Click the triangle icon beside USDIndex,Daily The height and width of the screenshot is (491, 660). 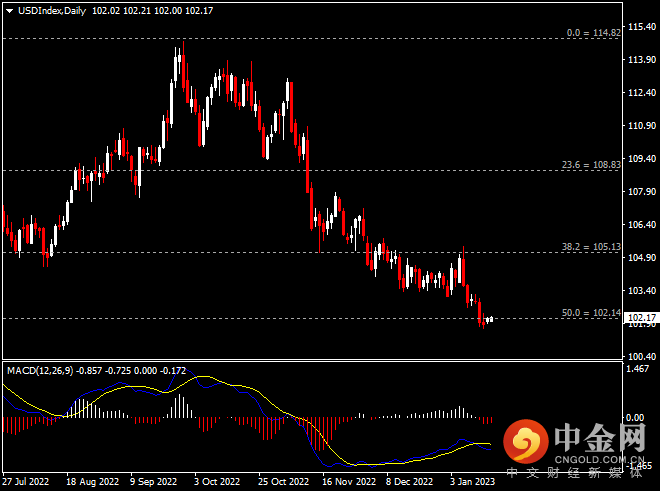9,9
